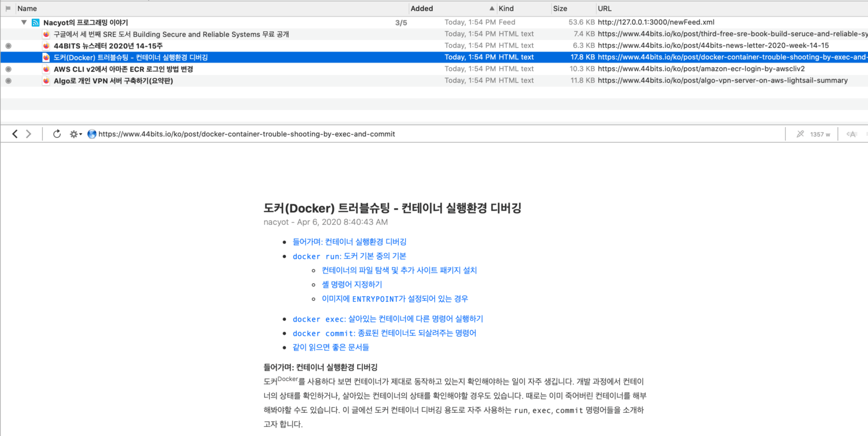Toggle unread marker for 44BITS 뉴스레터 article
This screenshot has width=868, height=436.
tap(8, 46)
